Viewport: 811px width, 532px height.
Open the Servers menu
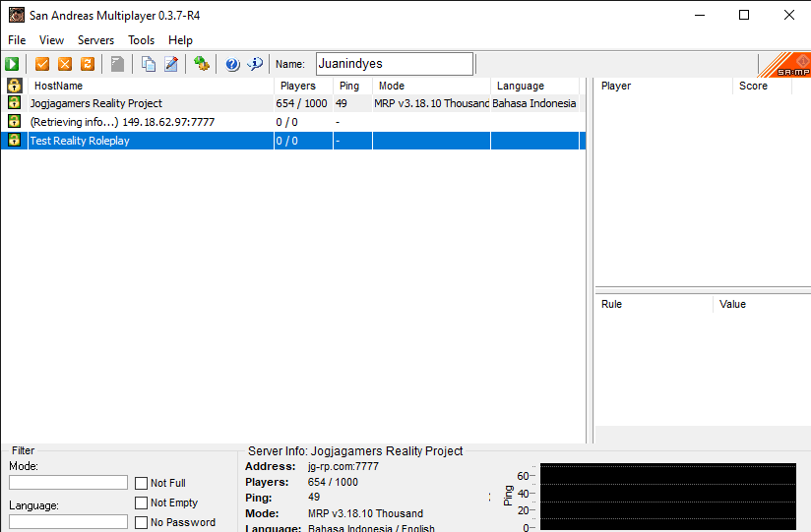tap(95, 40)
